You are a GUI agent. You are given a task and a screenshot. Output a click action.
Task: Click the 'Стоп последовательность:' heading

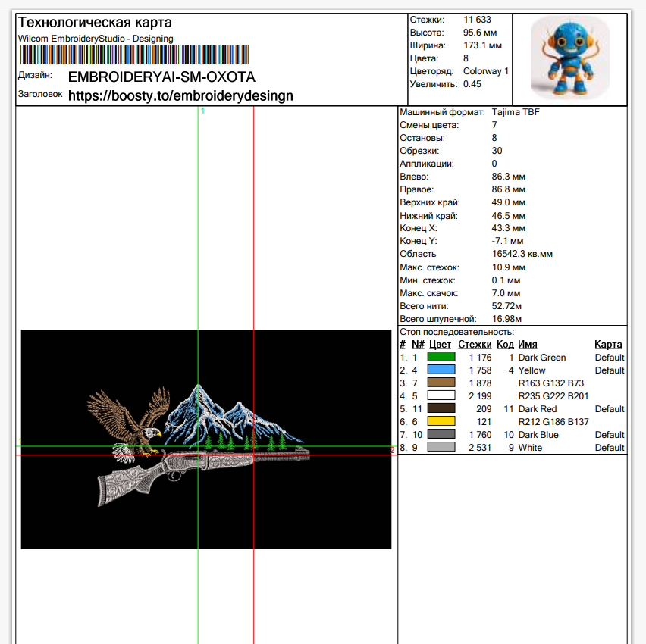[x=457, y=332]
